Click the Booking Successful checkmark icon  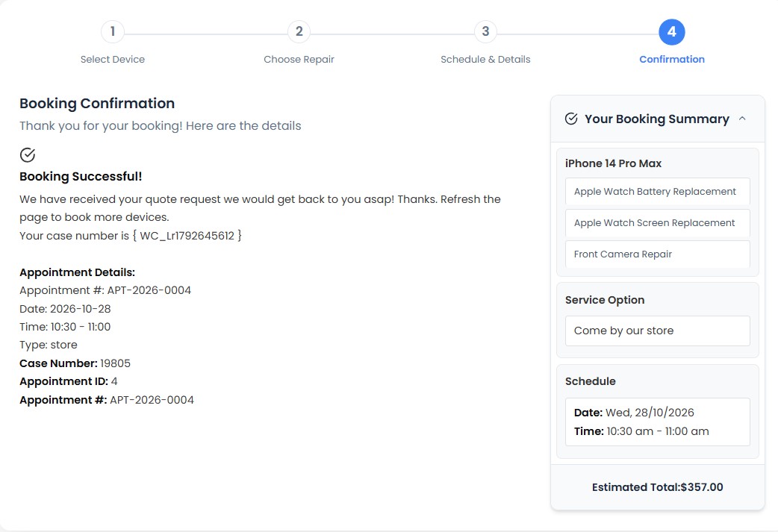(28, 155)
